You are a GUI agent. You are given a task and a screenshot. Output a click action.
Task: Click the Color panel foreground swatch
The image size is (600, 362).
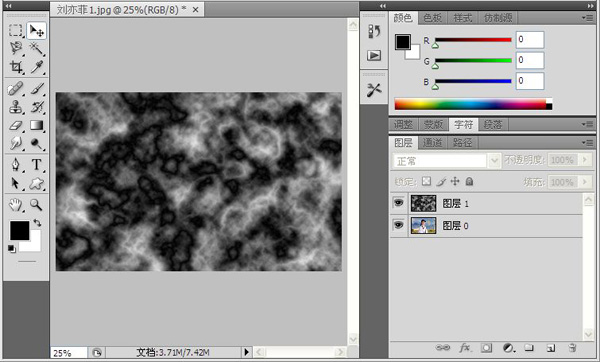[x=403, y=42]
